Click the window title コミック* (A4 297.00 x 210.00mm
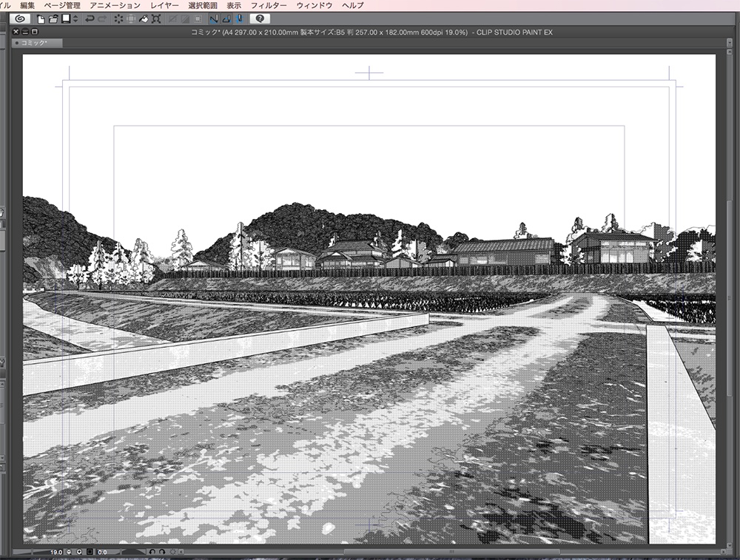Screen dimensions: 740x560 coord(371,32)
